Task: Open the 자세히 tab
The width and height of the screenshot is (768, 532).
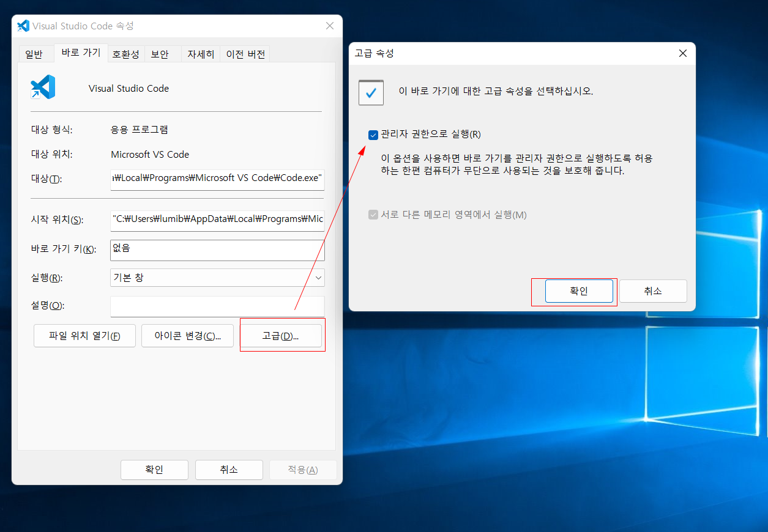Action: tap(201, 54)
